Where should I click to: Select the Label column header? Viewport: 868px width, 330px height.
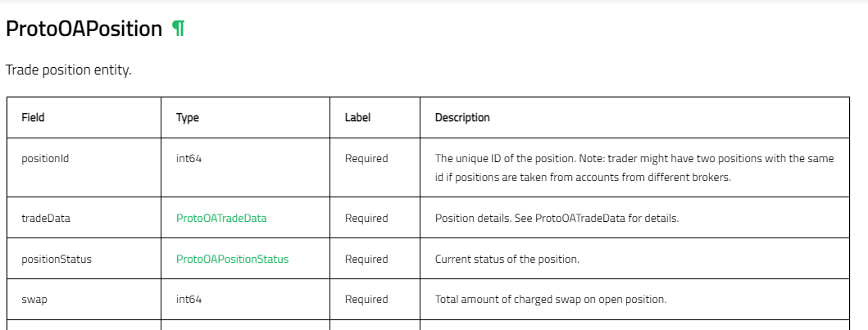357,117
